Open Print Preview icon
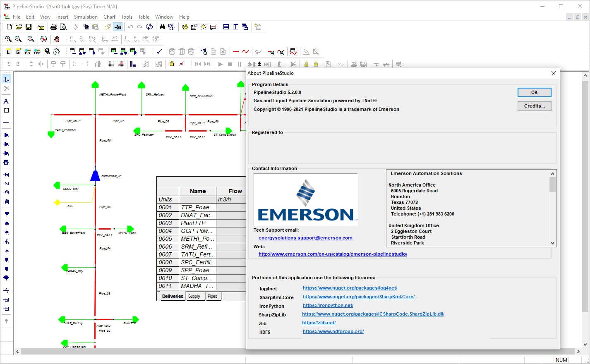 tap(63, 27)
